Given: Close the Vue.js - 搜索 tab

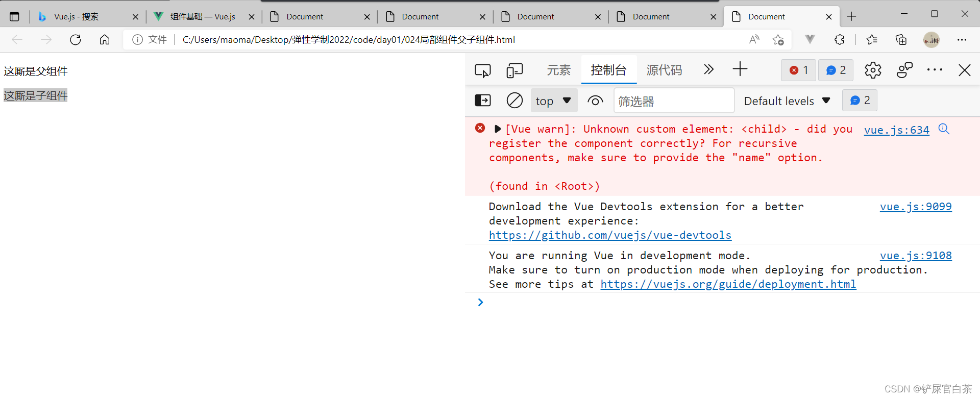Looking at the screenshot, I should tap(135, 17).
